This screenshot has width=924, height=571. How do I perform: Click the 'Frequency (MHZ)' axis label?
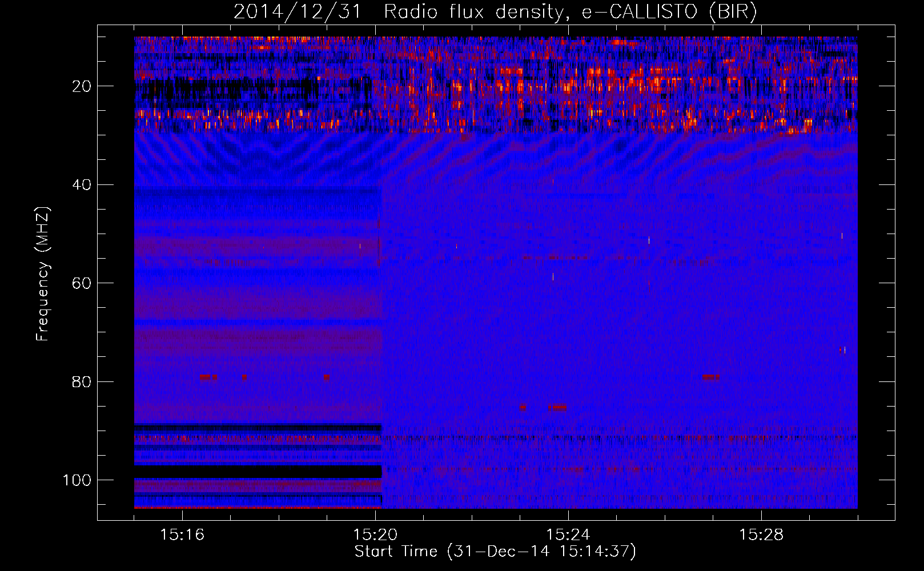(43, 274)
